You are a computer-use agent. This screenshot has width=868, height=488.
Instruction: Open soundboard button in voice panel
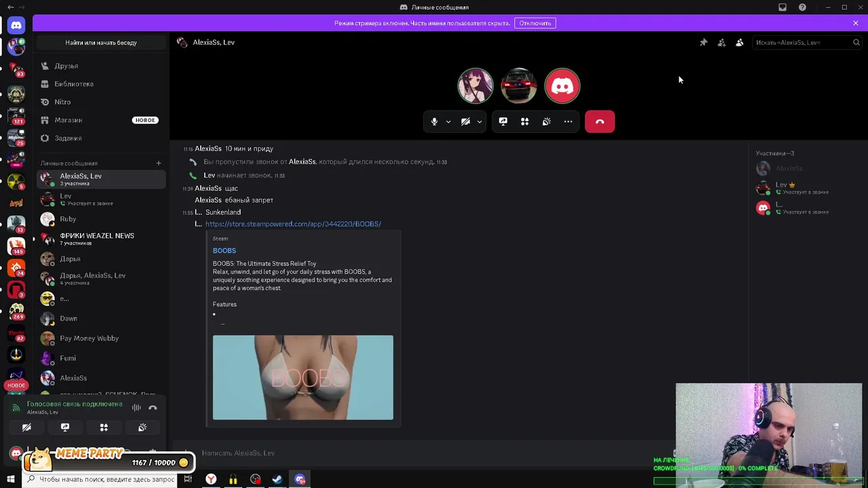[x=142, y=428]
